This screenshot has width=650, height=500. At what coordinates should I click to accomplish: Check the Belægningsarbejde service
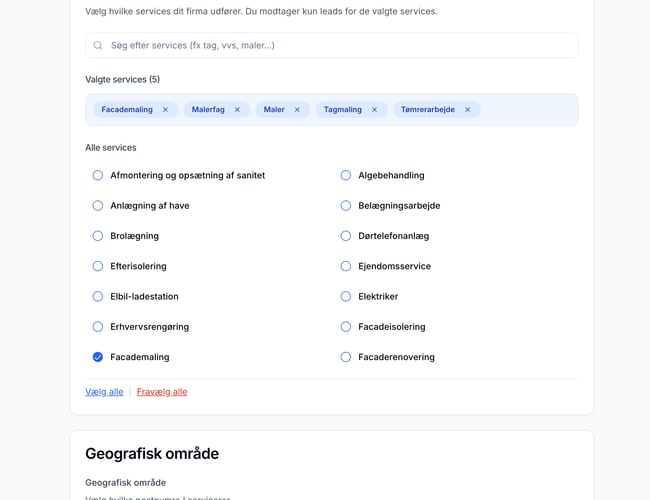346,206
